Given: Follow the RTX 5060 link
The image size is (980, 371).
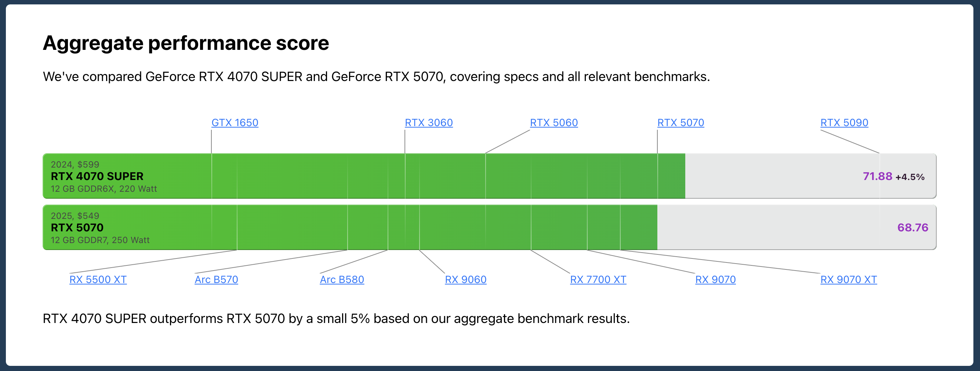Looking at the screenshot, I should (554, 123).
